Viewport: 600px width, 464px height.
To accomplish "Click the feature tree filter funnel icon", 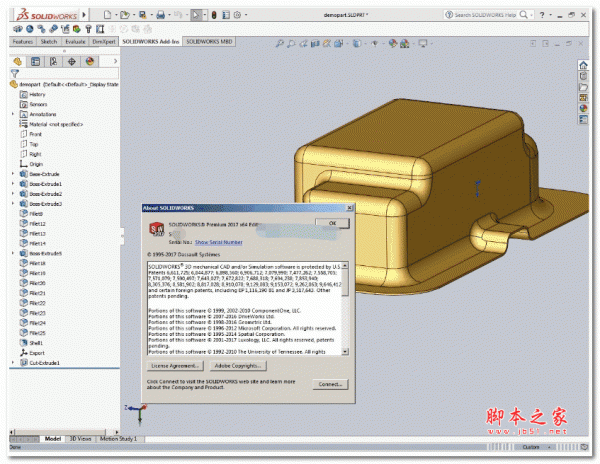I will [15, 75].
